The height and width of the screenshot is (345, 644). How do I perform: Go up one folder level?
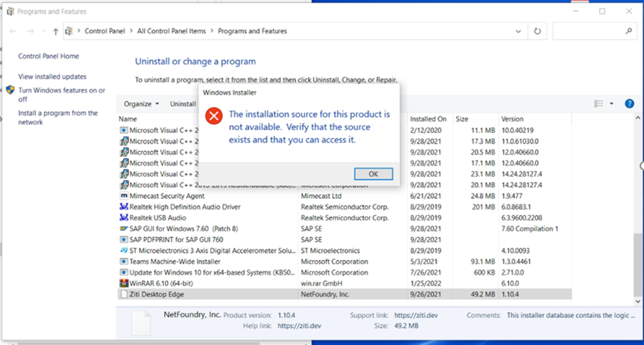[55, 31]
